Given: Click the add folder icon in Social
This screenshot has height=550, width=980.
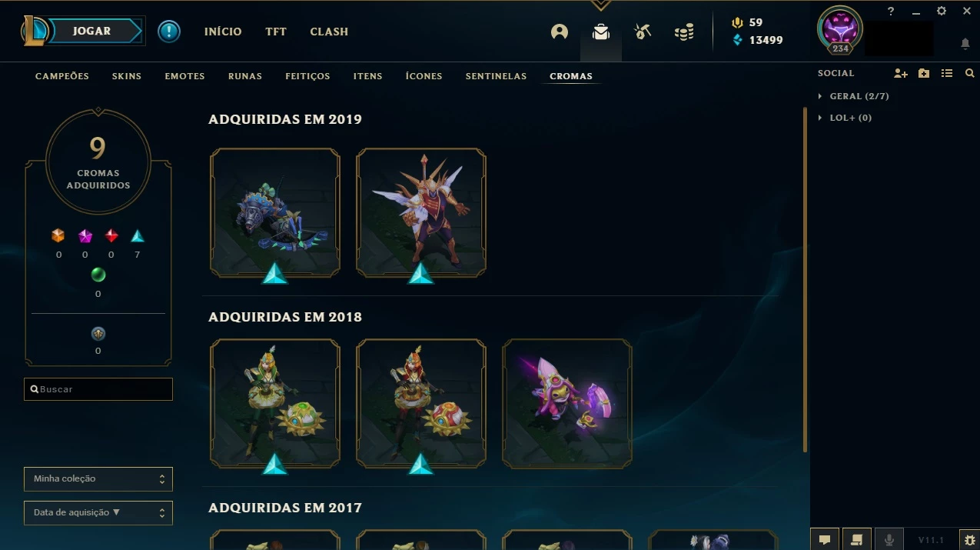Looking at the screenshot, I should point(924,73).
